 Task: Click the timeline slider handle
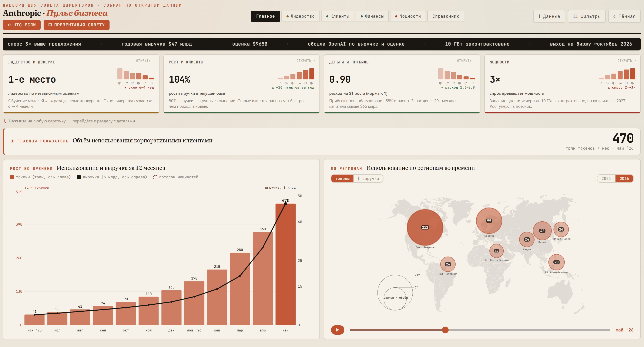coord(445,330)
